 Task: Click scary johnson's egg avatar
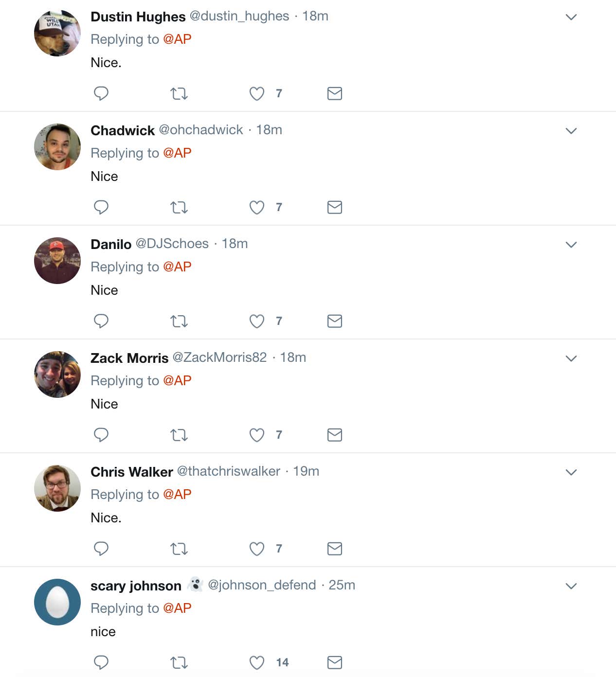[x=57, y=602]
